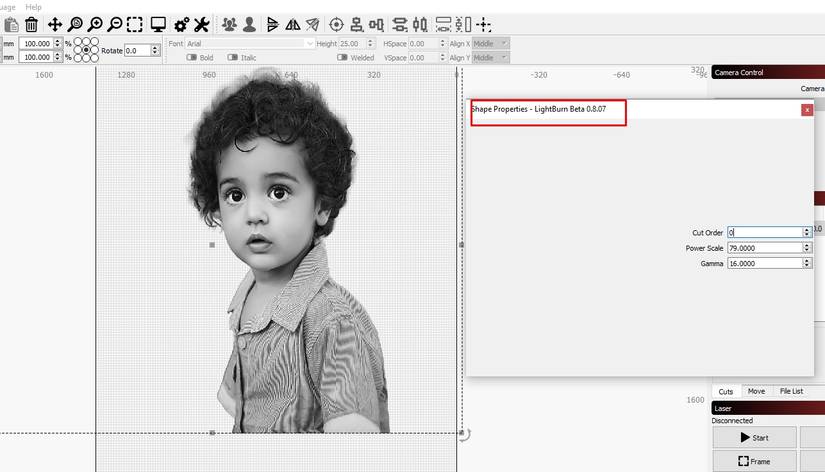Select the bottom-left anchor radio button
Image resolution: width=825 pixels, height=472 pixels.
click(x=78, y=58)
